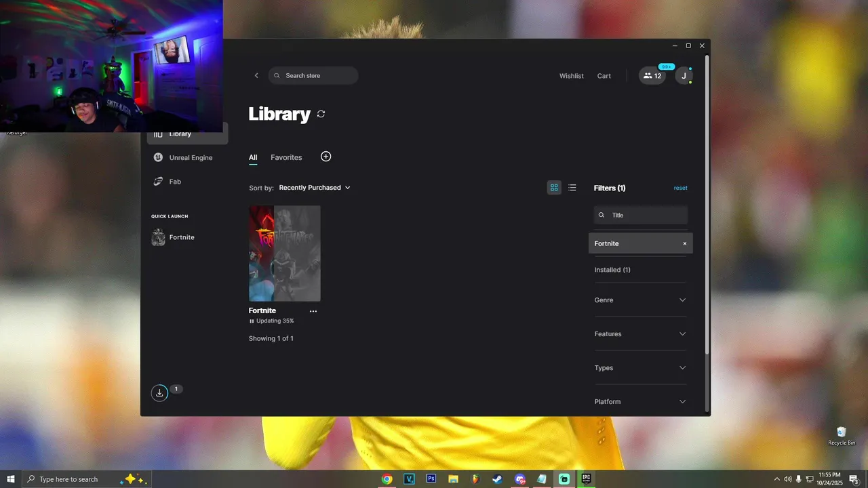
Task: Add a new collection with plus icon
Action: pos(325,157)
